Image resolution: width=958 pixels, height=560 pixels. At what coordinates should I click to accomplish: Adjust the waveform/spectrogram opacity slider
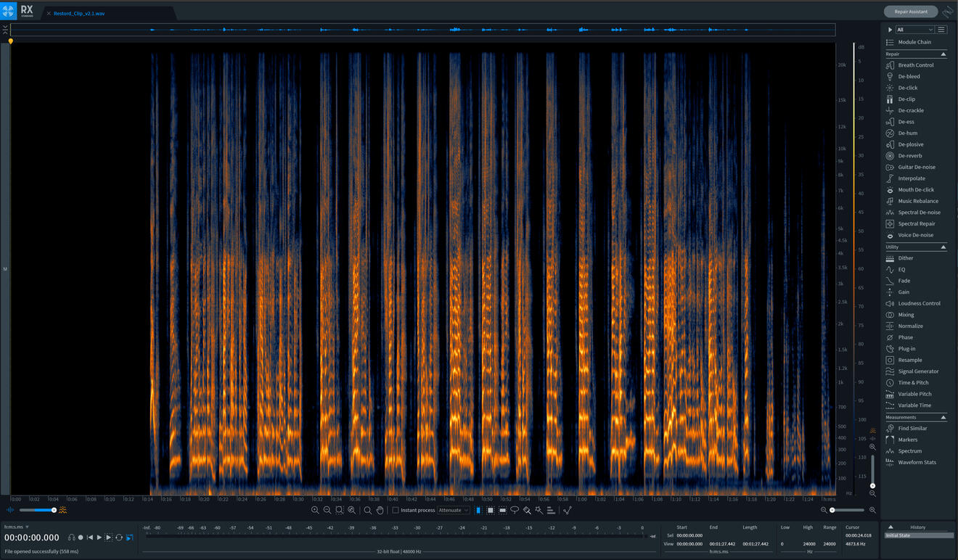(x=54, y=510)
